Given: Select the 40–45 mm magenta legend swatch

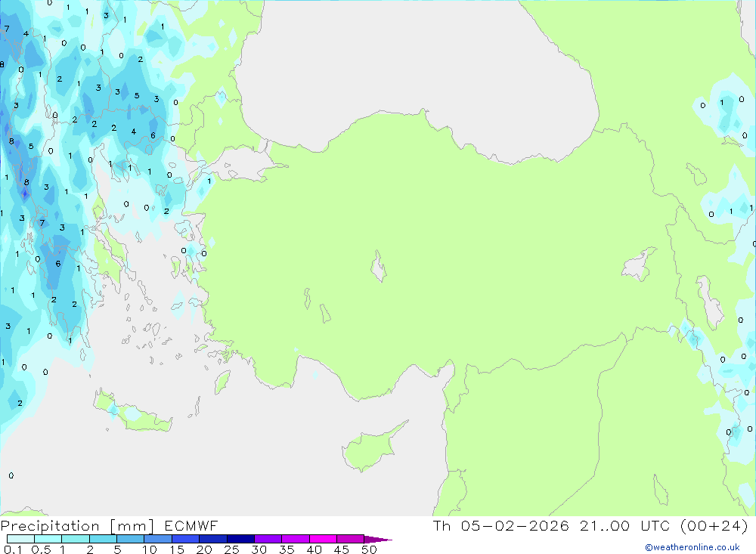Looking at the screenshot, I should click(x=323, y=539).
